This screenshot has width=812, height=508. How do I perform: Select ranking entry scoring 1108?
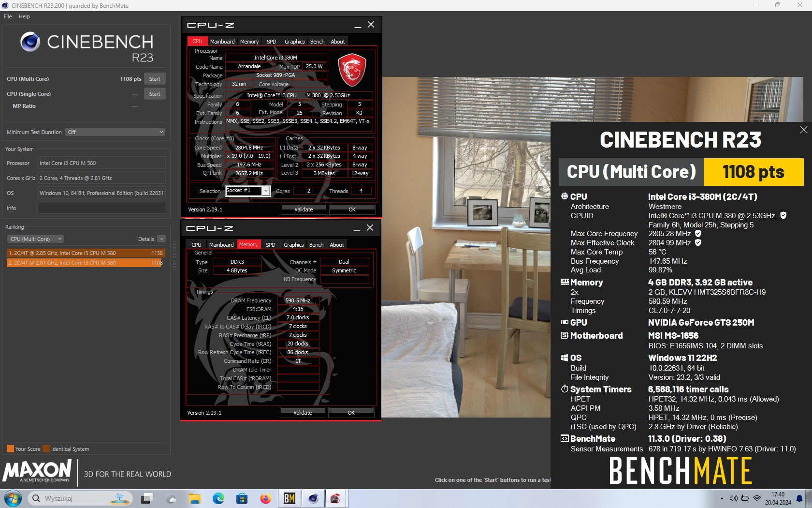(x=86, y=263)
